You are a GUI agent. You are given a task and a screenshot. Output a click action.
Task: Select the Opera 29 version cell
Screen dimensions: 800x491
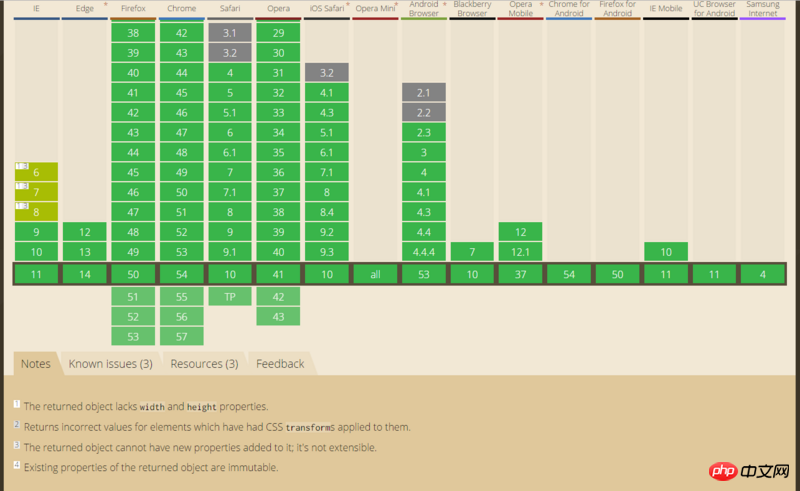279,33
